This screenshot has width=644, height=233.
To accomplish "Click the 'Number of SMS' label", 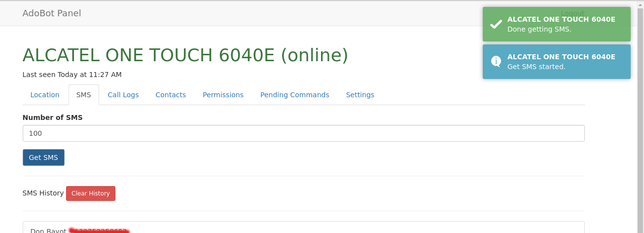I will point(53,117).
